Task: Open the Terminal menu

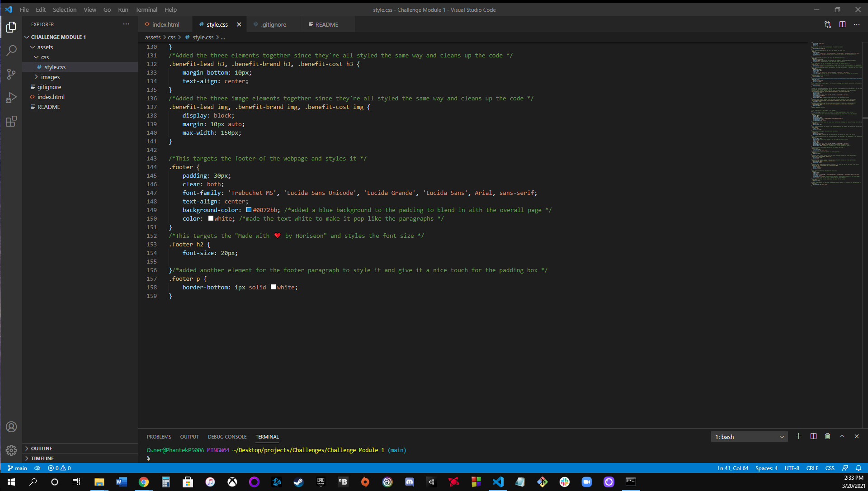Action: 146,9
